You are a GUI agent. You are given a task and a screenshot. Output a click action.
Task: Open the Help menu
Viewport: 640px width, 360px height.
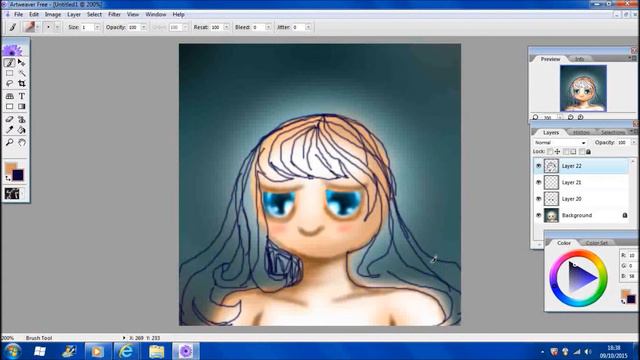[178, 14]
